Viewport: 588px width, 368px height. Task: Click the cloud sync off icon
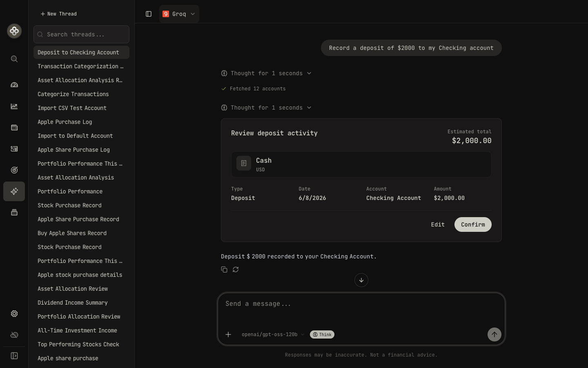click(14, 335)
